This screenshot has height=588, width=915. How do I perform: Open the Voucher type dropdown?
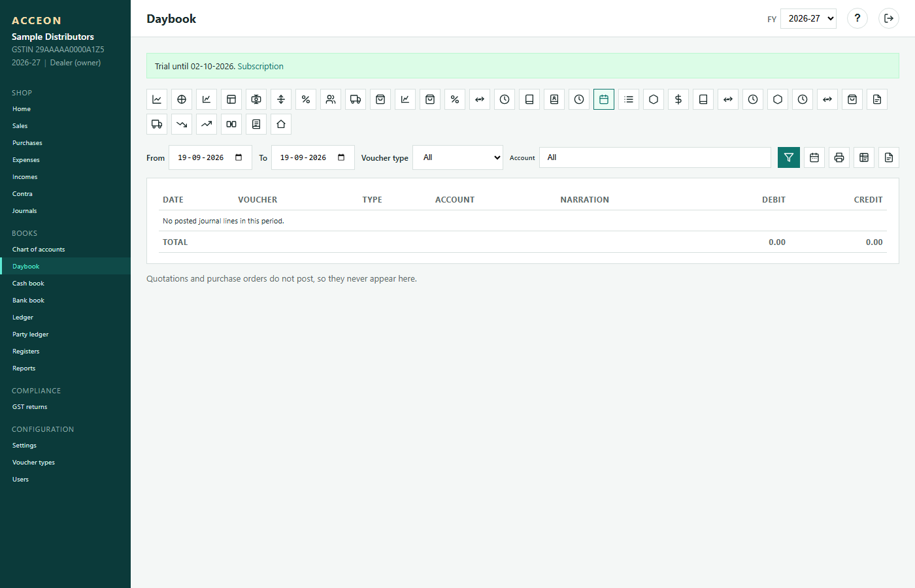[x=457, y=157]
